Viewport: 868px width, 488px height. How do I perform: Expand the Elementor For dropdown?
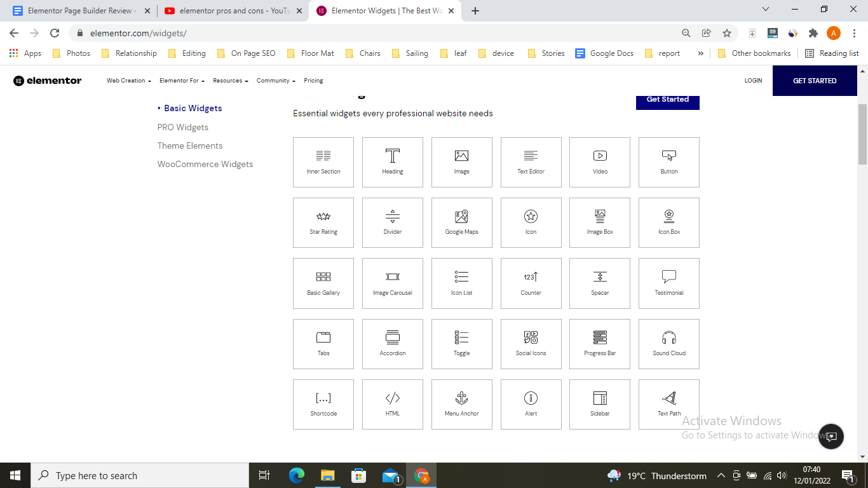[182, 81]
